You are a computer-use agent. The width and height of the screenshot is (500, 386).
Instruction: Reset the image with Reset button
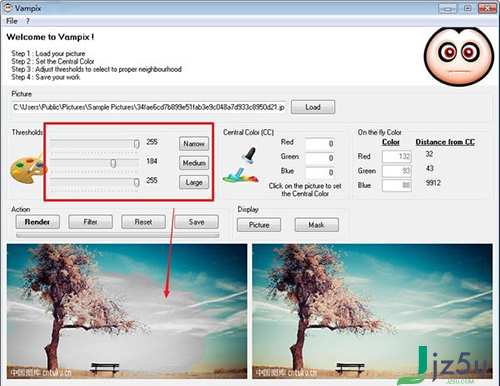143,222
